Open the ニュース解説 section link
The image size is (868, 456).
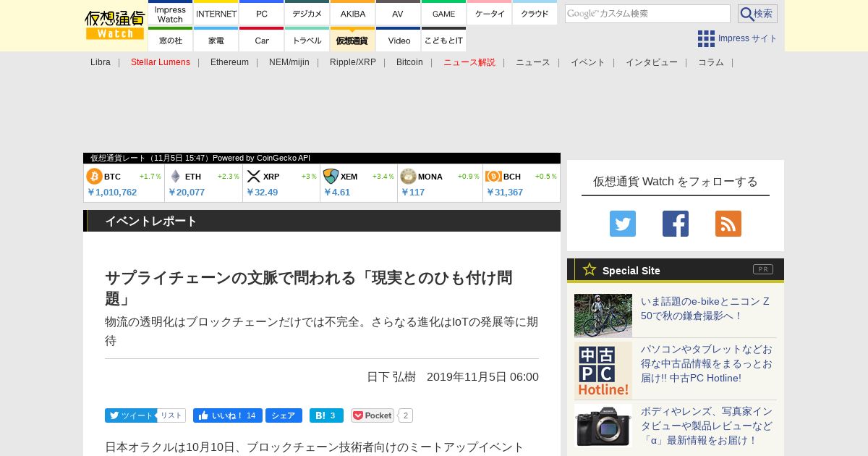(x=469, y=62)
